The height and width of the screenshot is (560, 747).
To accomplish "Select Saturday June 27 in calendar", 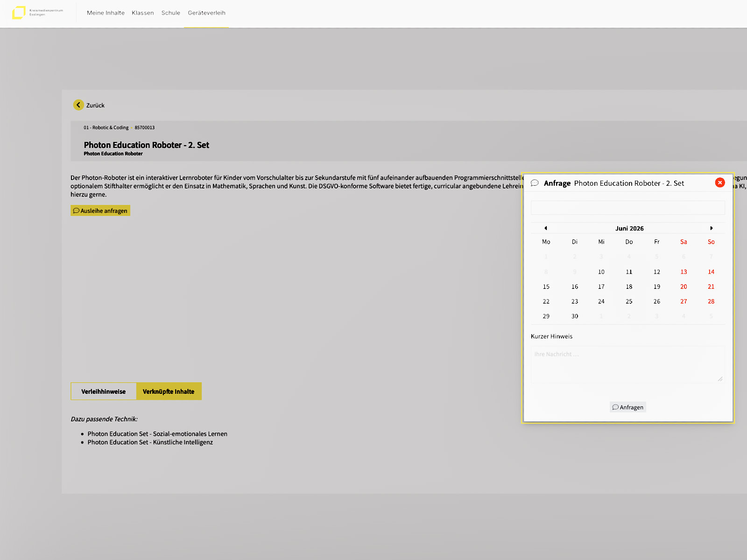I will [684, 301].
